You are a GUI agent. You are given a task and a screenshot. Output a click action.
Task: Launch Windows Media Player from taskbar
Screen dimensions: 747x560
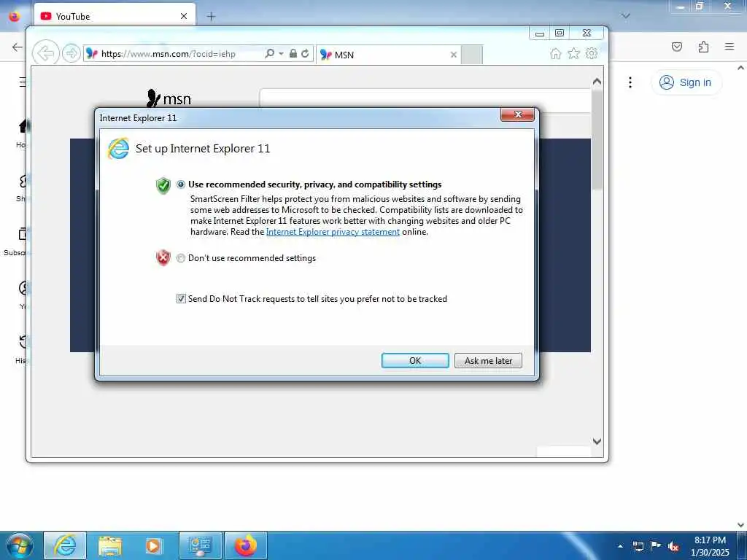[155, 545]
